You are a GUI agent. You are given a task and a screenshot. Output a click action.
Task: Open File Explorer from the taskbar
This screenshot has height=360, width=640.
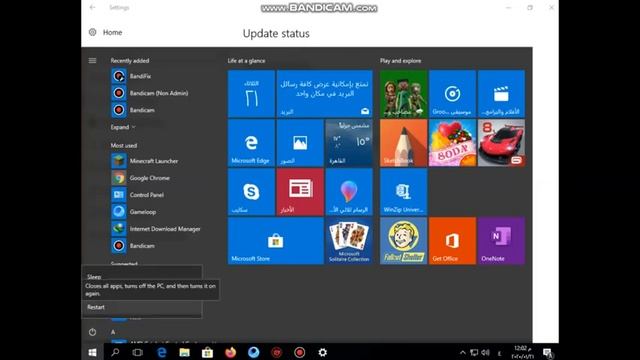coord(184,352)
